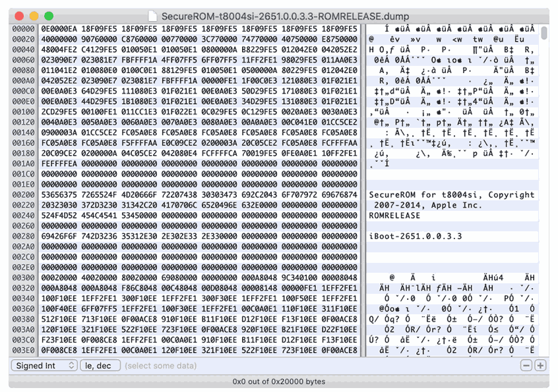The height and width of the screenshot is (392, 558).
Task: Select hex word 011041E2 at offset 00080
Action: (59, 70)
